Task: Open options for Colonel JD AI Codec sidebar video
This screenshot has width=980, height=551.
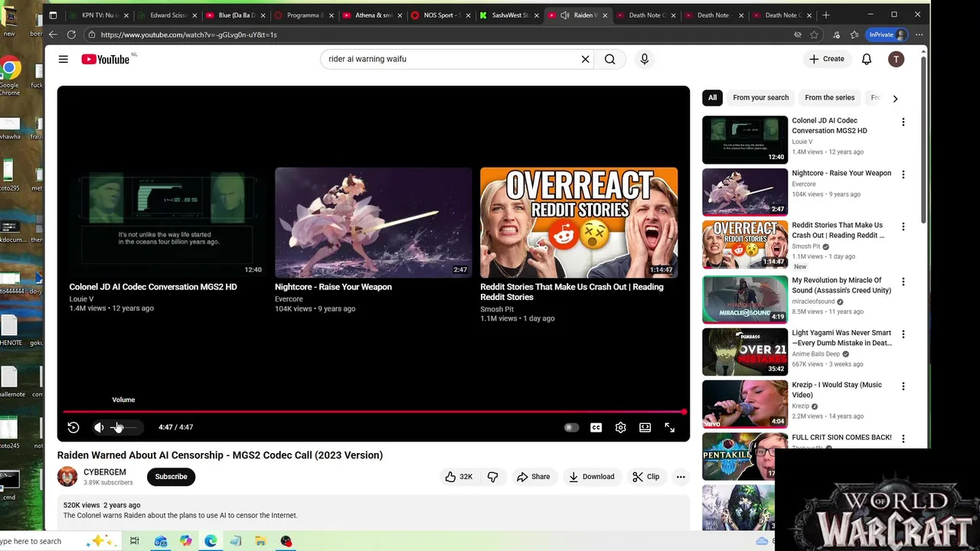Action: tap(903, 122)
